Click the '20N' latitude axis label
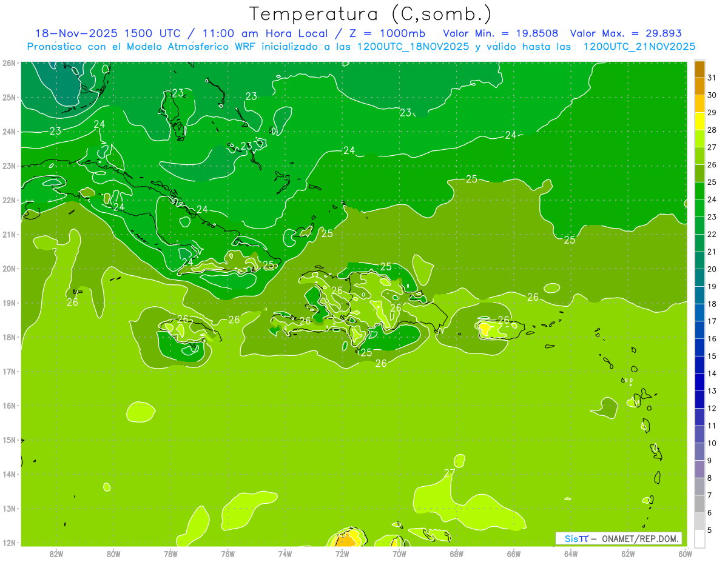The height and width of the screenshot is (562, 728). [x=8, y=269]
